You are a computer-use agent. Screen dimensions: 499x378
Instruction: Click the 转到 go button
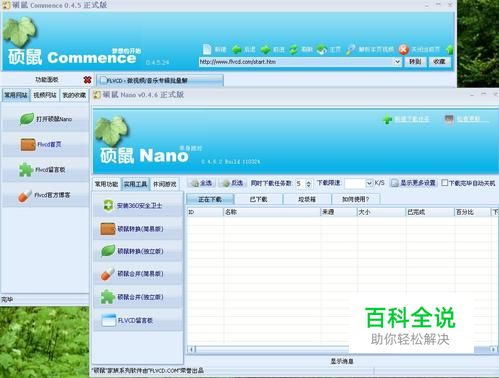415,62
